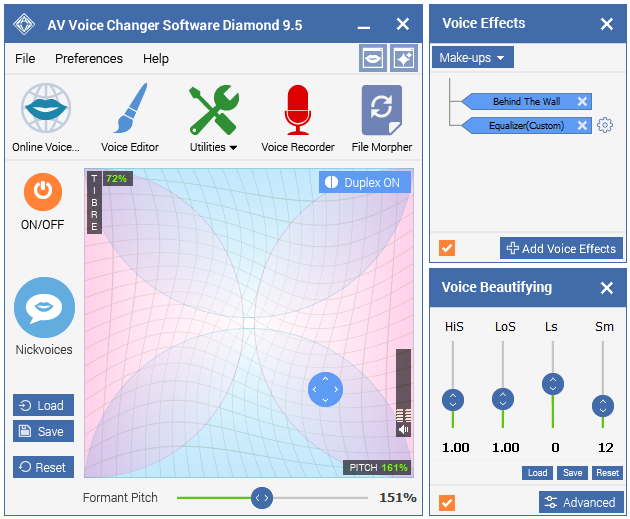Toggle the Duplex ON switch
Image resolution: width=630 pixels, height=519 pixels.
pyautogui.click(x=362, y=183)
